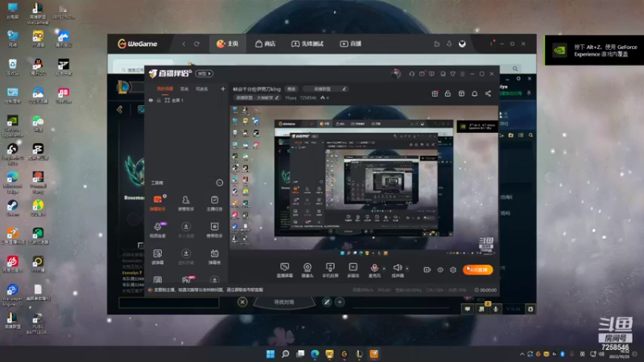Open live partner settings gear
This screenshot has height=362, width=644.
(453, 269)
